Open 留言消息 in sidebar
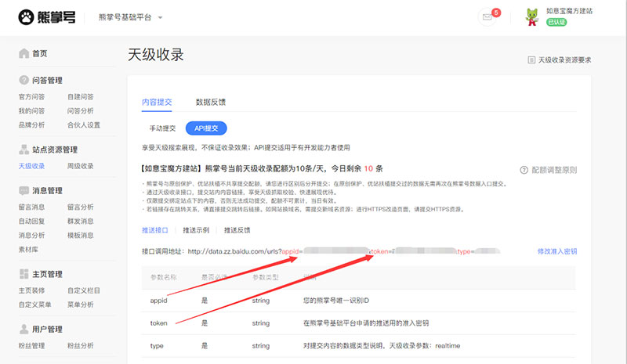Image resolution: width=627 pixels, height=364 pixels. (31, 207)
